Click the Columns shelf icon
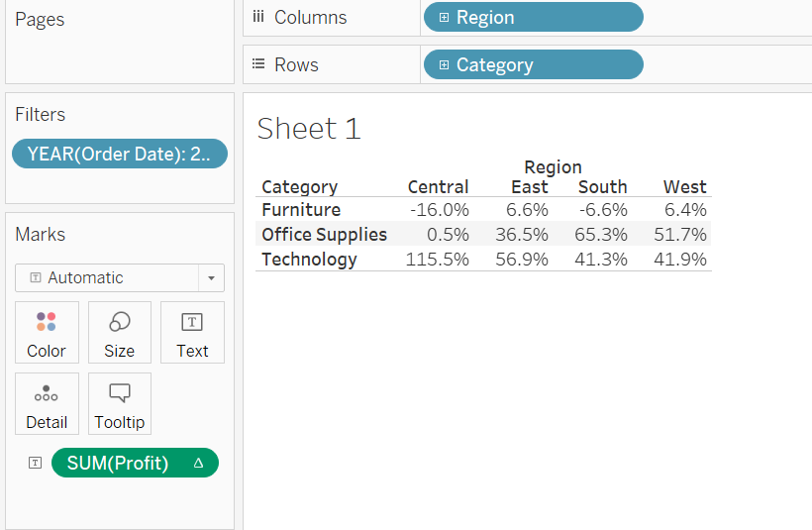Screen dimensions: 812x530 (x=258, y=17)
